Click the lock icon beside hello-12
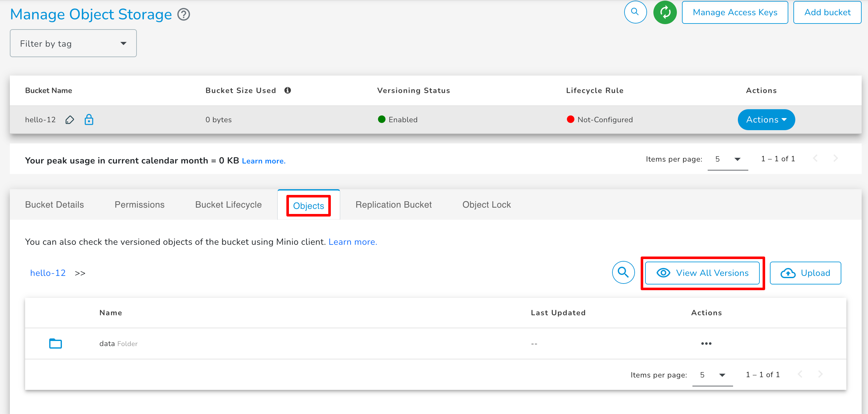 89,120
